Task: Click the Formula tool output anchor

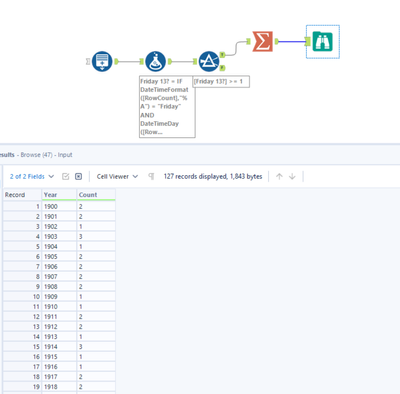Action: pyautogui.click(x=169, y=61)
